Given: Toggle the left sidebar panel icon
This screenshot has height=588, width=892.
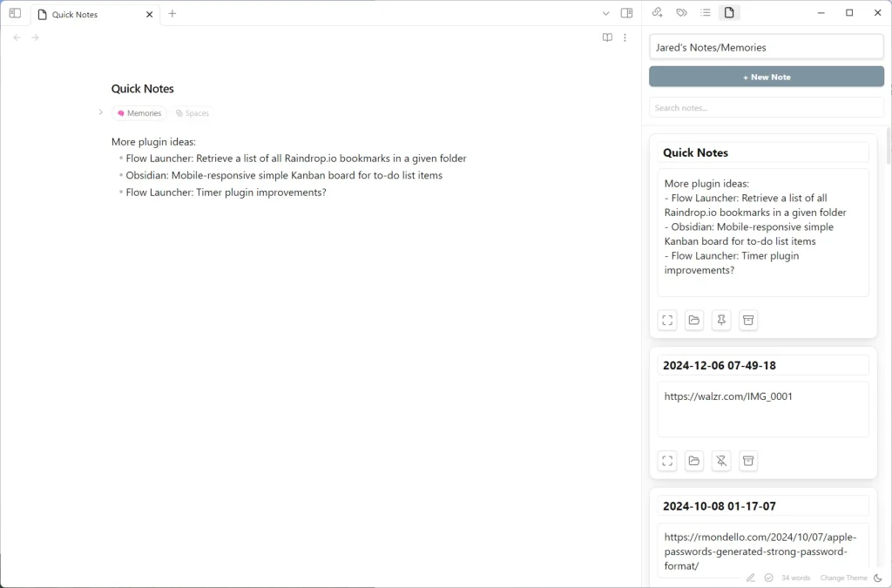Looking at the screenshot, I should [16, 13].
